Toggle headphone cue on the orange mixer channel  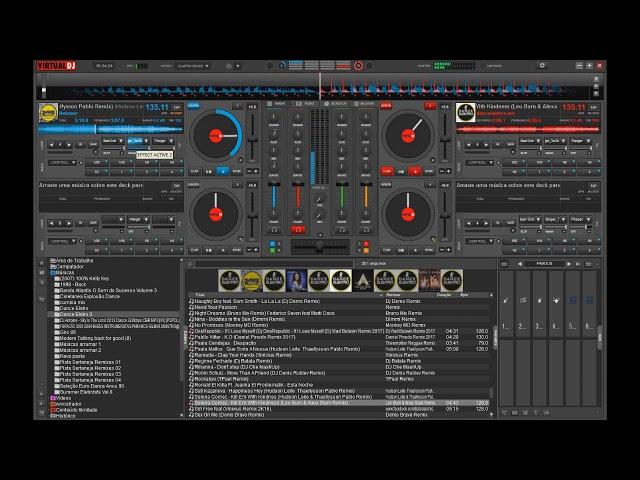coord(366,230)
